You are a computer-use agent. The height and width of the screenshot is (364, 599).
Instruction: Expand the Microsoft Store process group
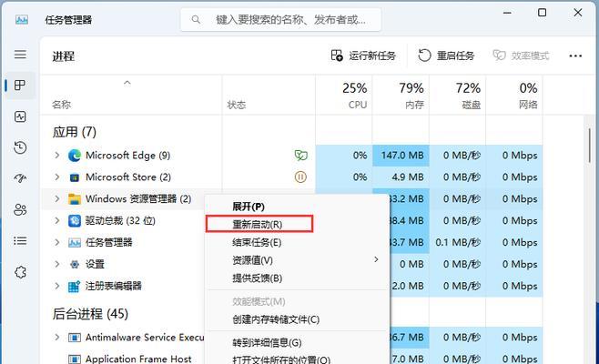57,177
